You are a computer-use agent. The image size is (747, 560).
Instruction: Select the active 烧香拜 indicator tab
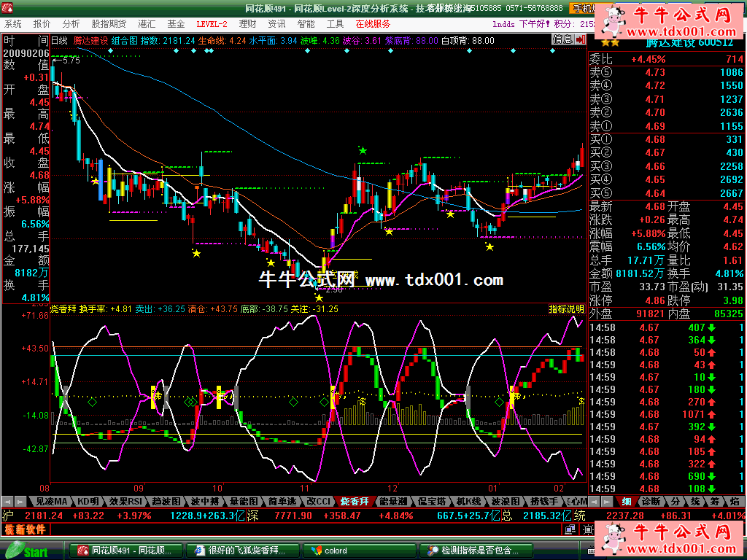[x=355, y=502]
